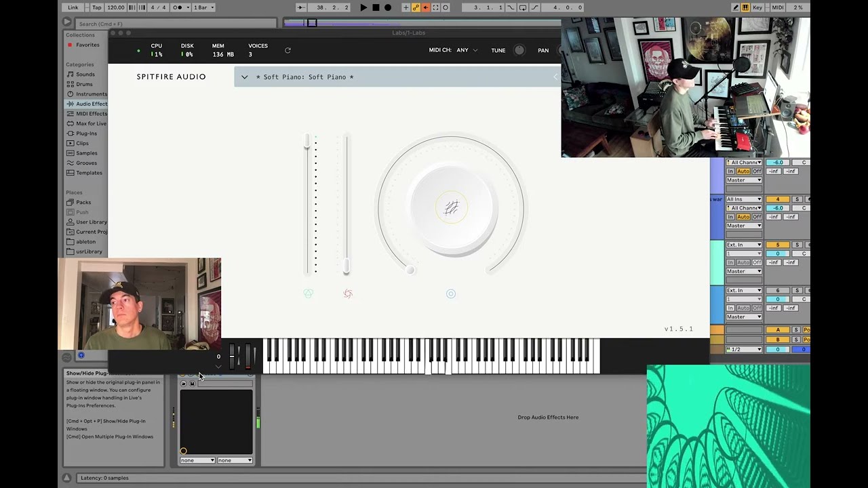The height and width of the screenshot is (488, 868).
Task: Click the LABS dynamics slider handle
Action: click(x=347, y=266)
